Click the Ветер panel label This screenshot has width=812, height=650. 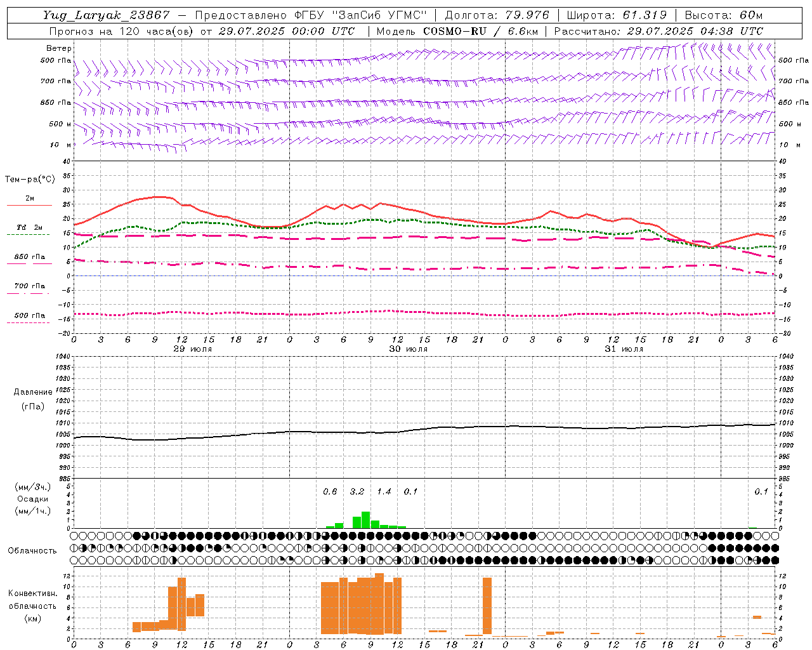(59, 48)
